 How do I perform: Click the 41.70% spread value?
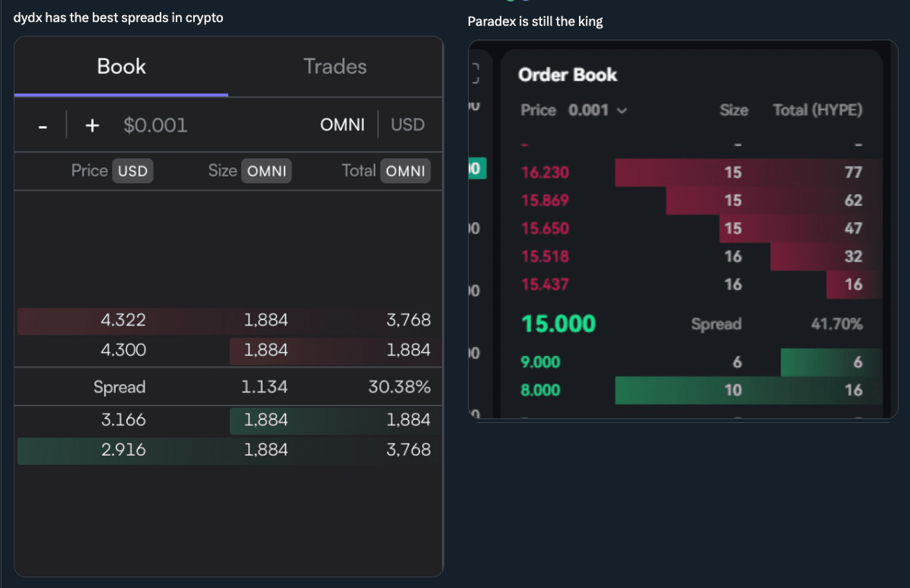point(837,324)
